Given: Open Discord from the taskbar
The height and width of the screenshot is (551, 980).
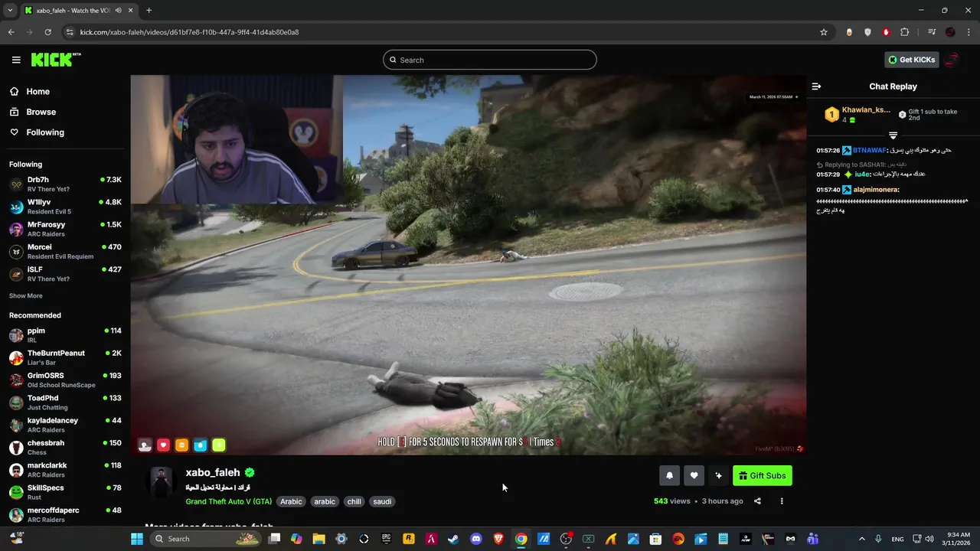Looking at the screenshot, I should (x=476, y=539).
